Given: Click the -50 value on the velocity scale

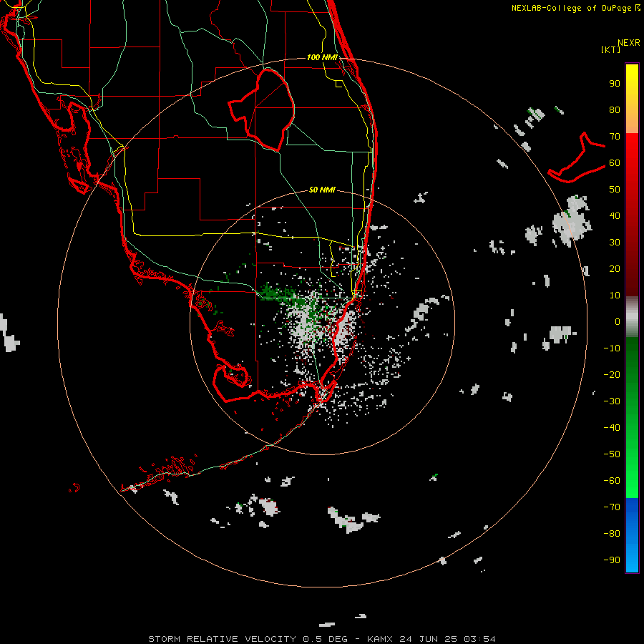Looking at the screenshot, I should point(612,454).
